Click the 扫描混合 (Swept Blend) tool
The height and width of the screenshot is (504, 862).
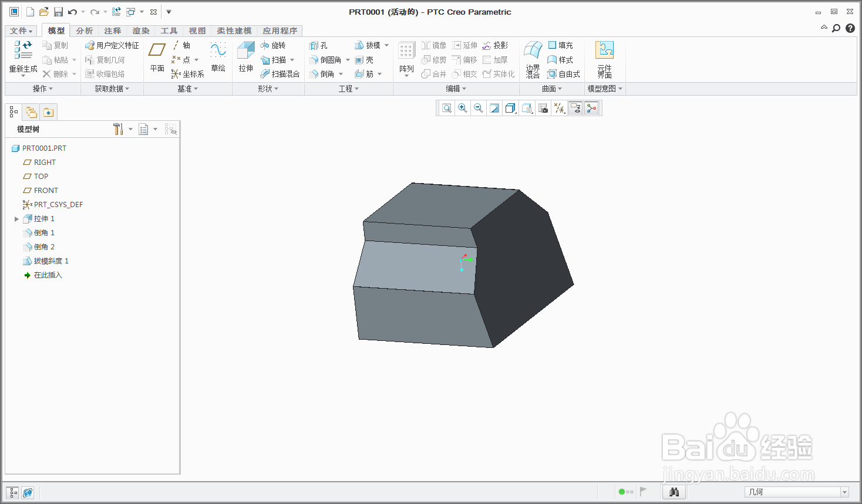[x=280, y=74]
